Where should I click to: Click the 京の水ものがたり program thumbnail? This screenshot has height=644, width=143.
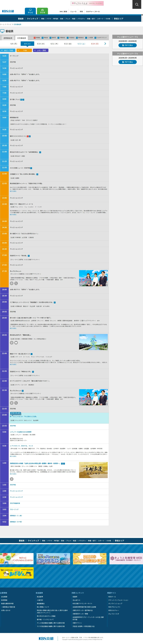(x=93, y=342)
